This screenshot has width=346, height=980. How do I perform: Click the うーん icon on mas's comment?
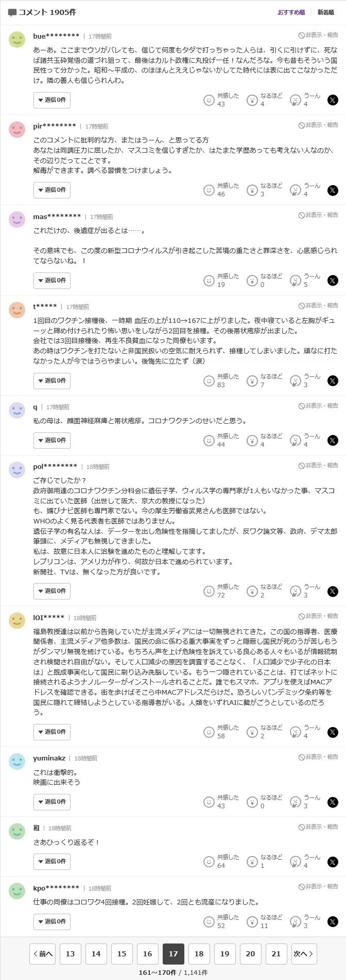point(295,281)
